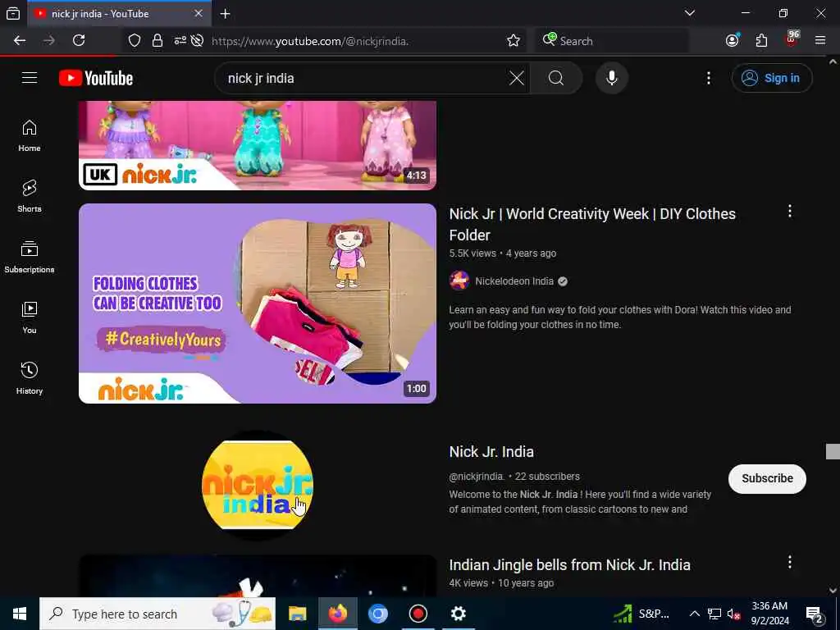
Task: Open Shorts in sidebar
Action: click(30, 197)
